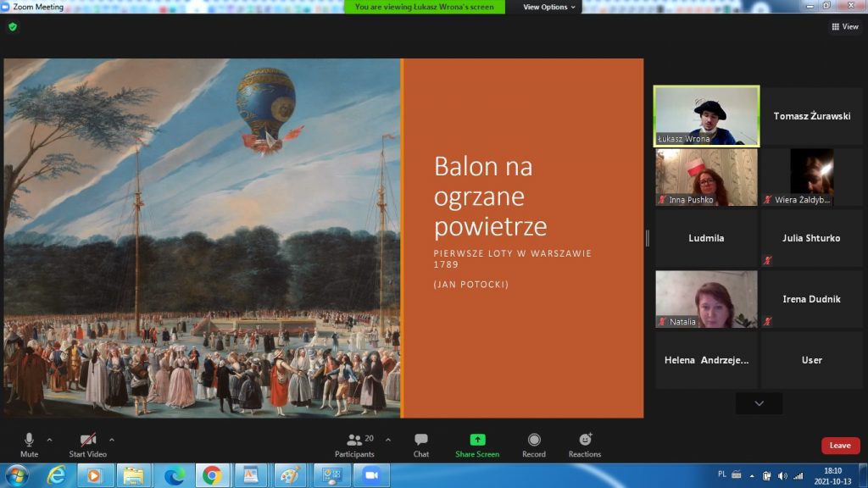Open Microsoft Edge from the taskbar
This screenshot has width=868, height=488.
[x=174, y=475]
